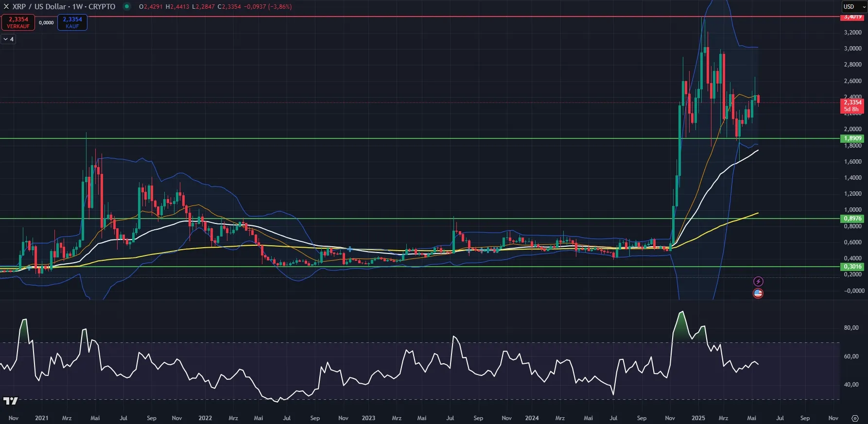Viewport: 868px width, 424px height.
Task: Click the 0,6000 price axis label
Action: [852, 242]
